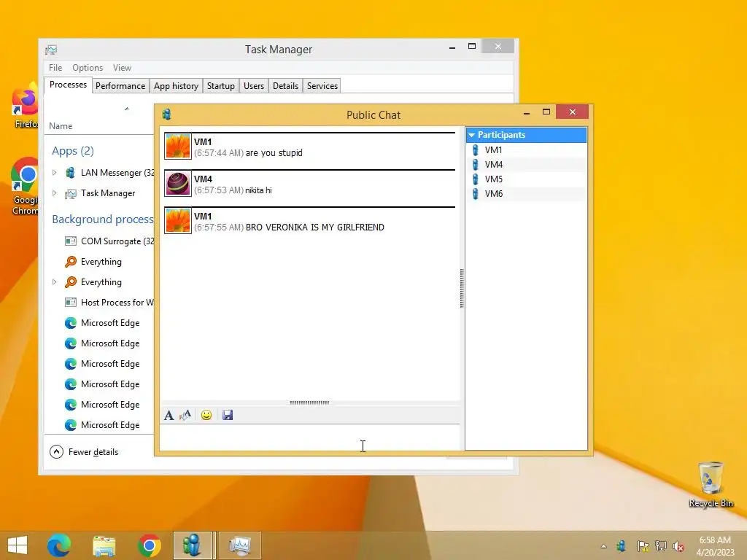
Task: Show hidden icons in system tray
Action: (603, 546)
